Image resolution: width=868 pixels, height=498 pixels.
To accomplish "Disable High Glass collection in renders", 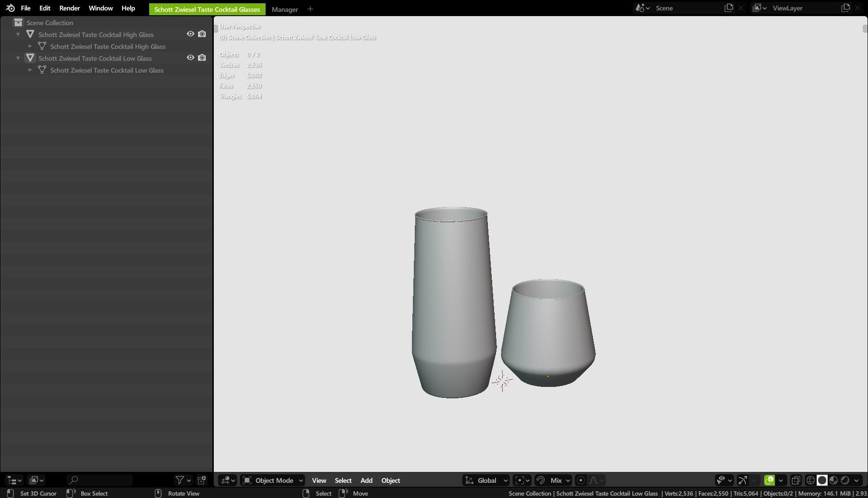I will point(202,34).
